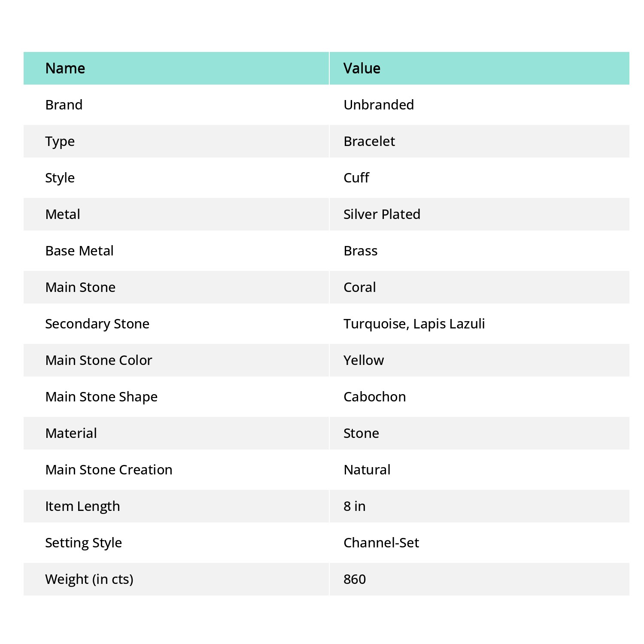
Task: Select the Main Stone Color label
Action: (x=99, y=360)
